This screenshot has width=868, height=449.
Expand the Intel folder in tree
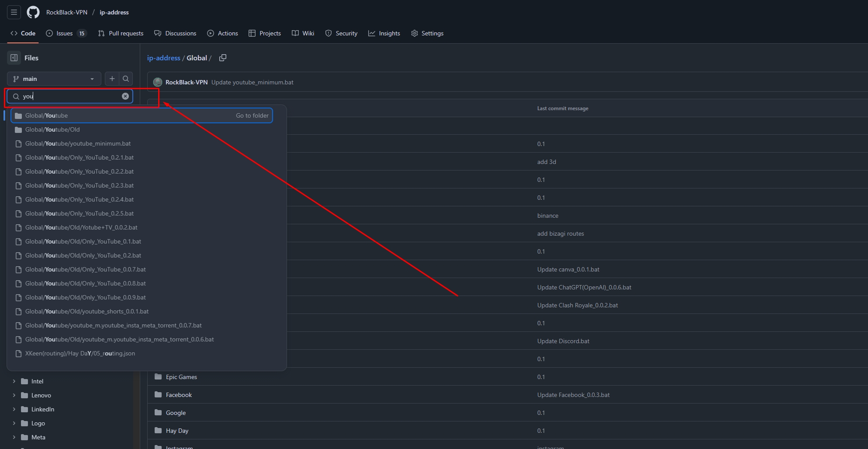pyautogui.click(x=14, y=381)
